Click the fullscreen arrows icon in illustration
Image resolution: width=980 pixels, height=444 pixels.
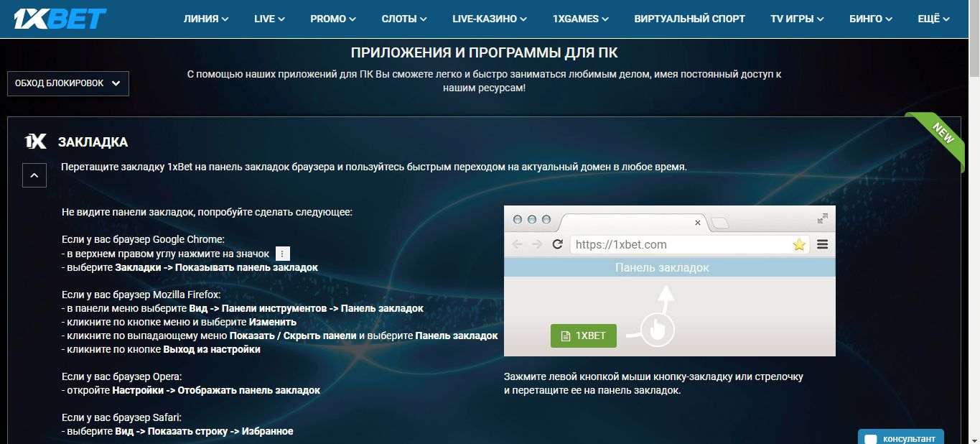pyautogui.click(x=823, y=218)
